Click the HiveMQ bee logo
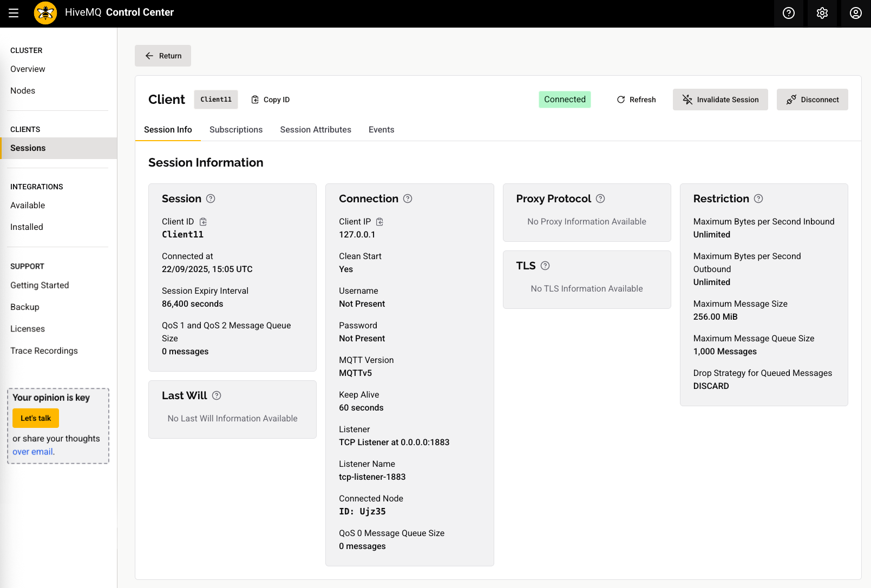This screenshot has height=588, width=871. coord(45,13)
